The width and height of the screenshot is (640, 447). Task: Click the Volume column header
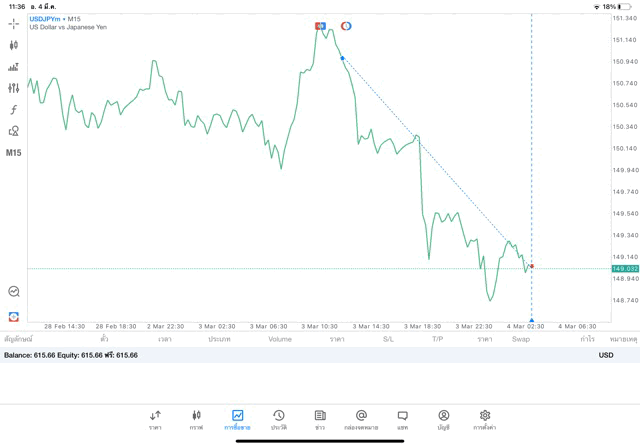[280, 339]
